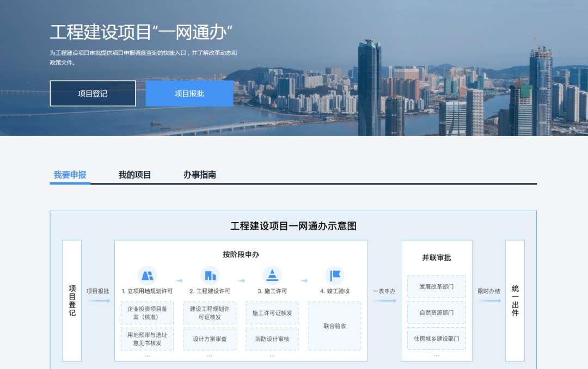Select the 自然资源部门 box
This screenshot has height=369, width=588.
437,312
